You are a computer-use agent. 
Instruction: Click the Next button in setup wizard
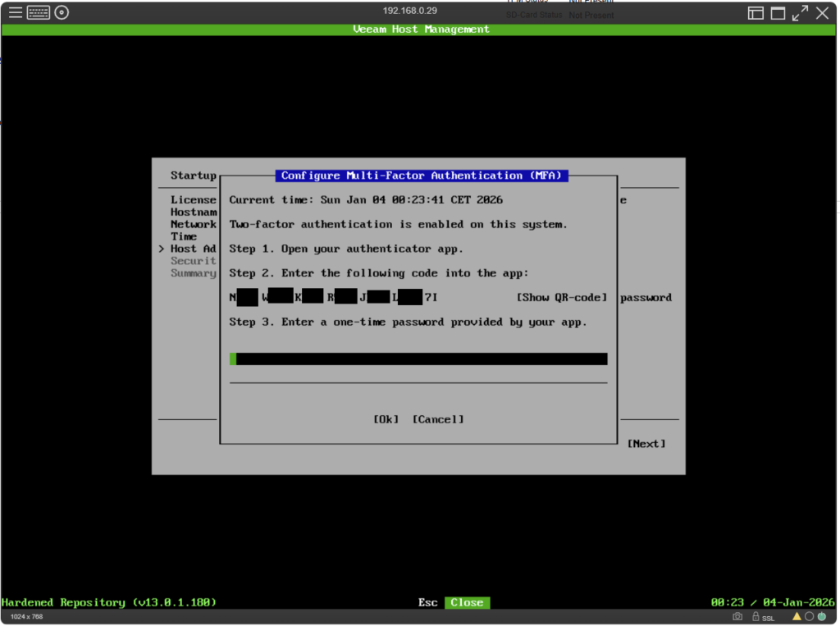click(646, 444)
